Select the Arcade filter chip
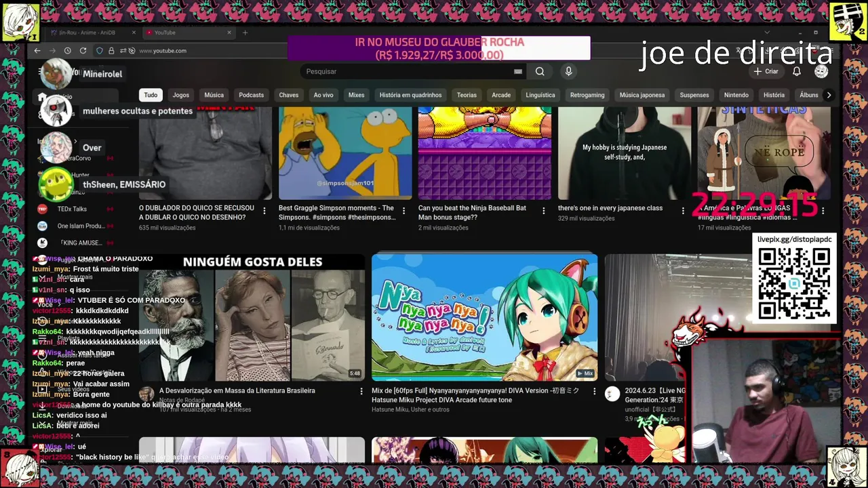 (x=501, y=95)
